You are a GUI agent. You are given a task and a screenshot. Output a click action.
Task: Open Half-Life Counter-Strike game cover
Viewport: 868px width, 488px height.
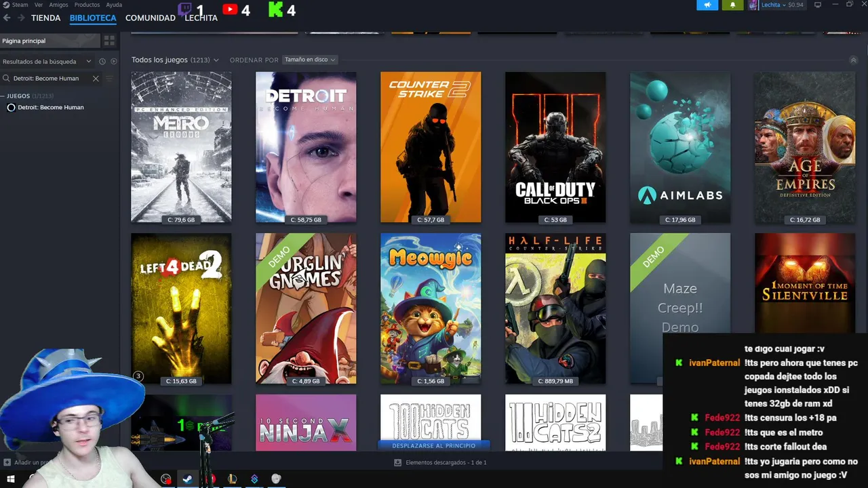click(x=555, y=308)
